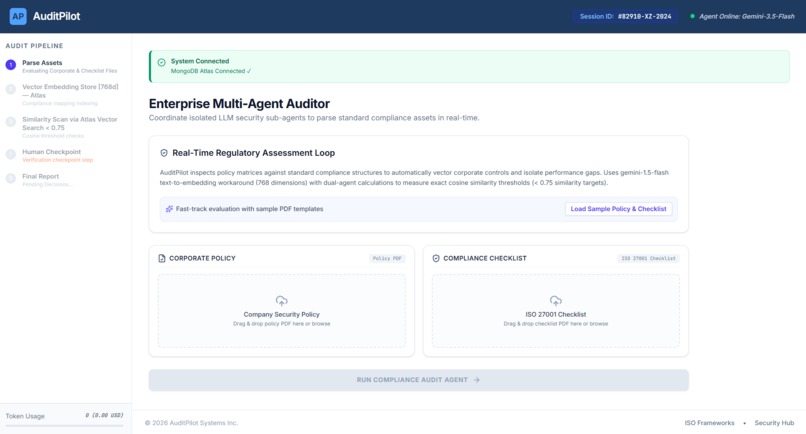Click the System Connected checkmark circle icon
806x434 pixels.
point(161,62)
